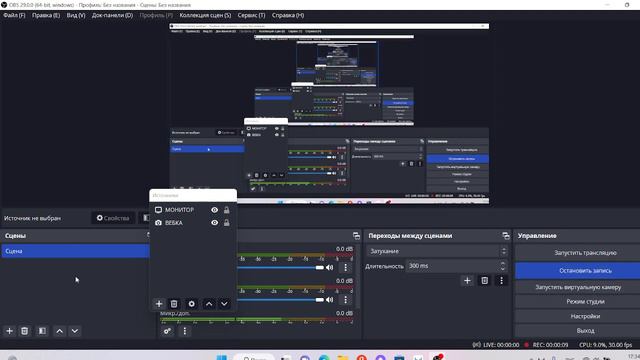640x360 pixels.
Task: Undock the audio mixer panel via its float icon
Action: [356, 236]
